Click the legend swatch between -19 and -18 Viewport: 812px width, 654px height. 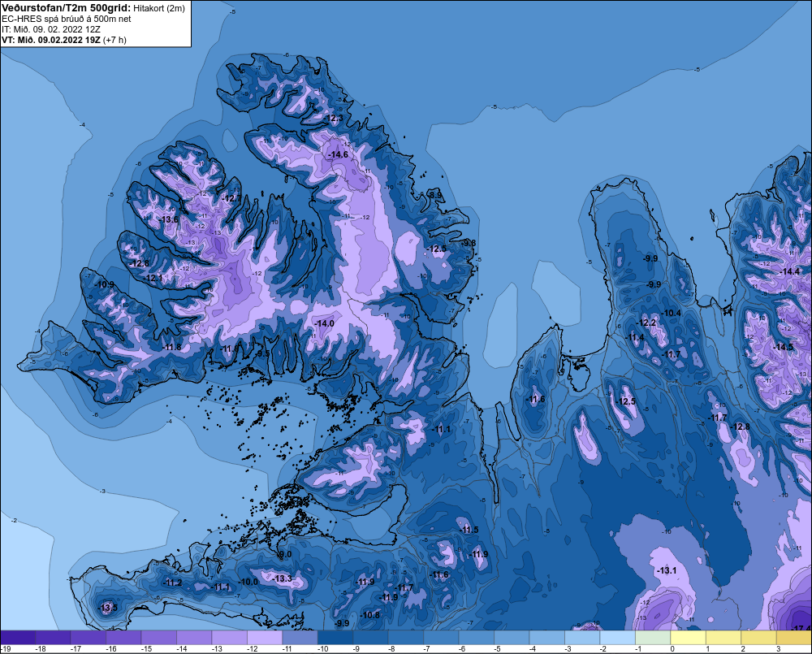coord(18,638)
